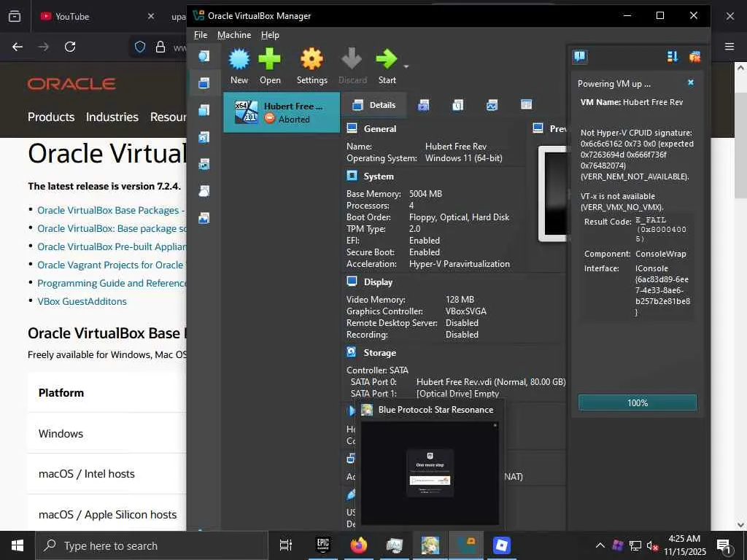Click the System section chip icon
Image resolution: width=747 pixels, height=560 pixels.
pos(352,176)
